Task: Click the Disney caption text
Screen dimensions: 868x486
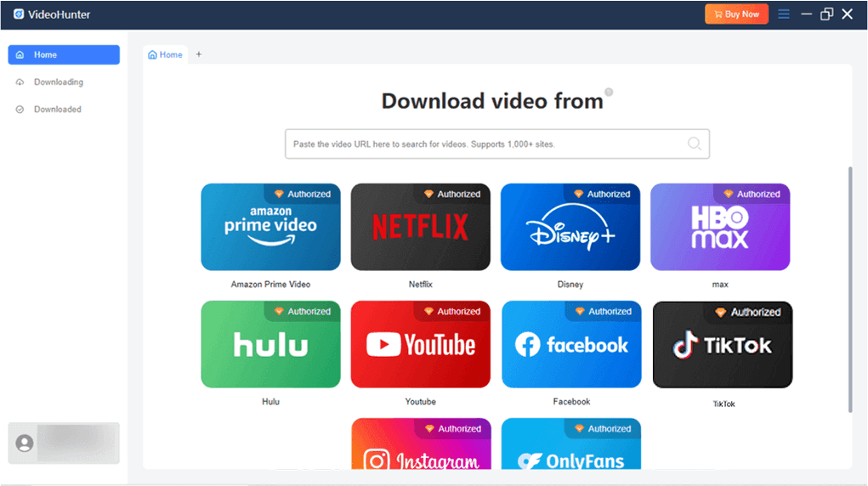Action: 570,284
